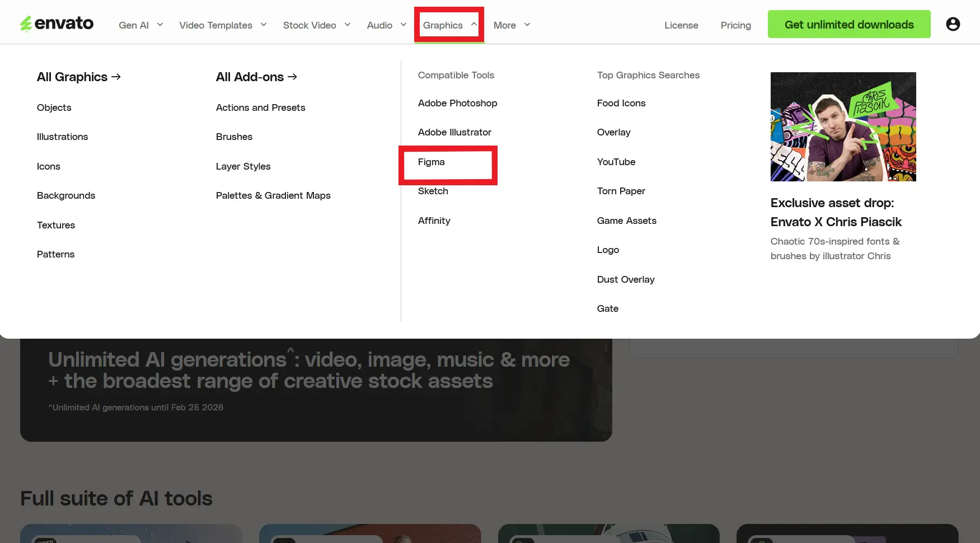This screenshot has width=980, height=543.
Task: Open YouTube graphics search
Action: (616, 162)
